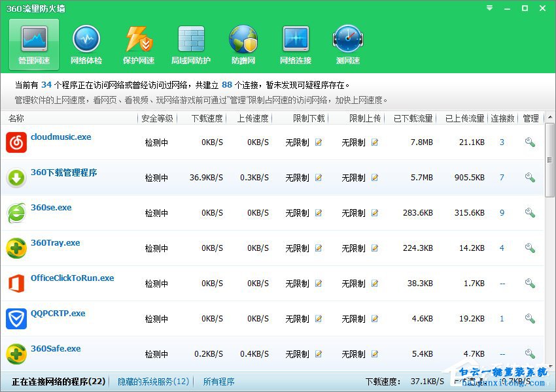This screenshot has height=392, width=556.
Task: Edit upload limit pencil for cloudmusic.exe
Action: tap(374, 142)
